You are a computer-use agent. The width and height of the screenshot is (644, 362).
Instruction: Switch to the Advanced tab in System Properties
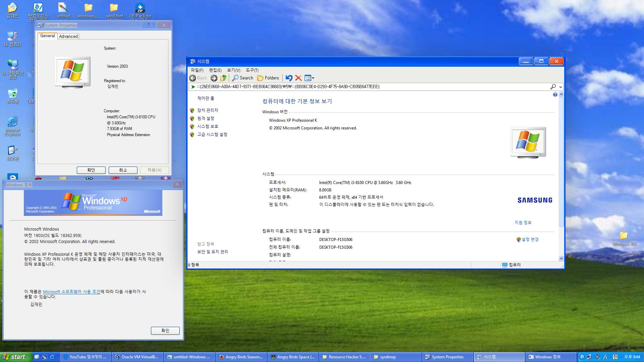68,36
